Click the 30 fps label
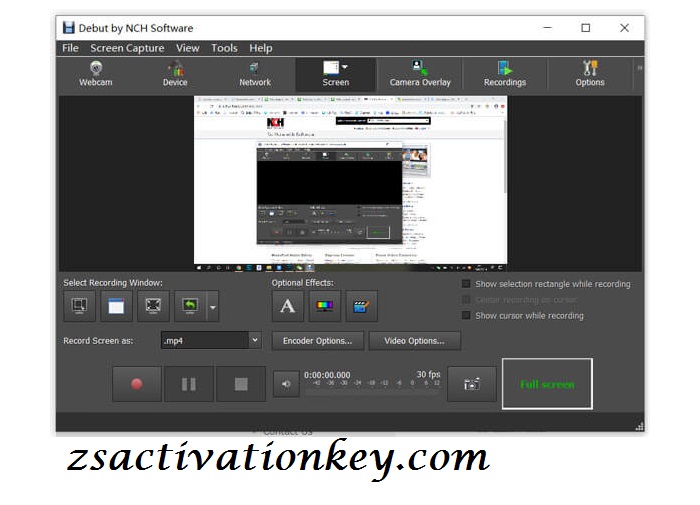Viewport: 700px width, 505px height. [x=429, y=374]
